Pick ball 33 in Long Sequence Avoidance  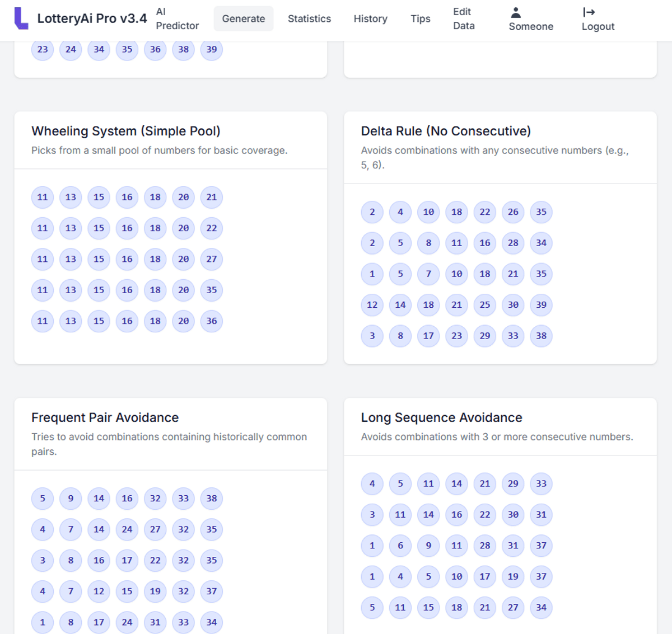pyautogui.click(x=541, y=483)
